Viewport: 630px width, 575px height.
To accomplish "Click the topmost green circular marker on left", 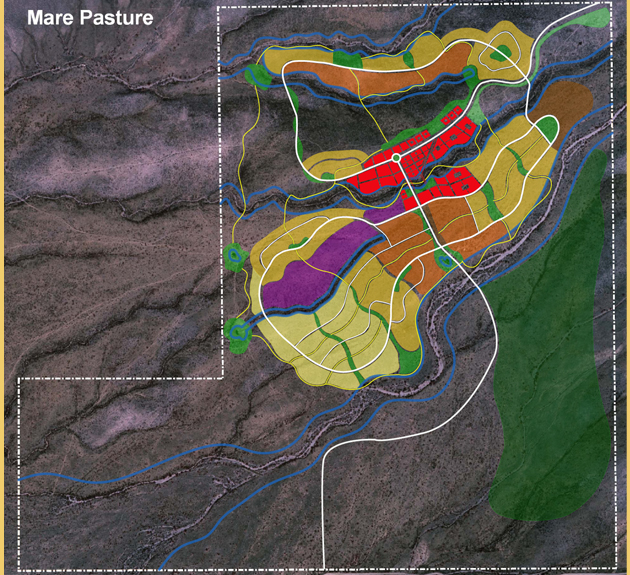I will pos(258,77).
